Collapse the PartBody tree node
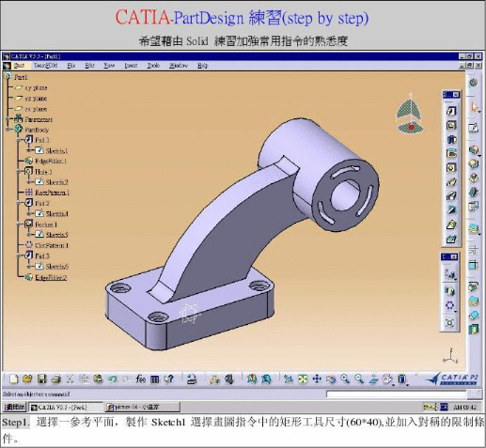This screenshot has height=448, width=486. coord(8,130)
